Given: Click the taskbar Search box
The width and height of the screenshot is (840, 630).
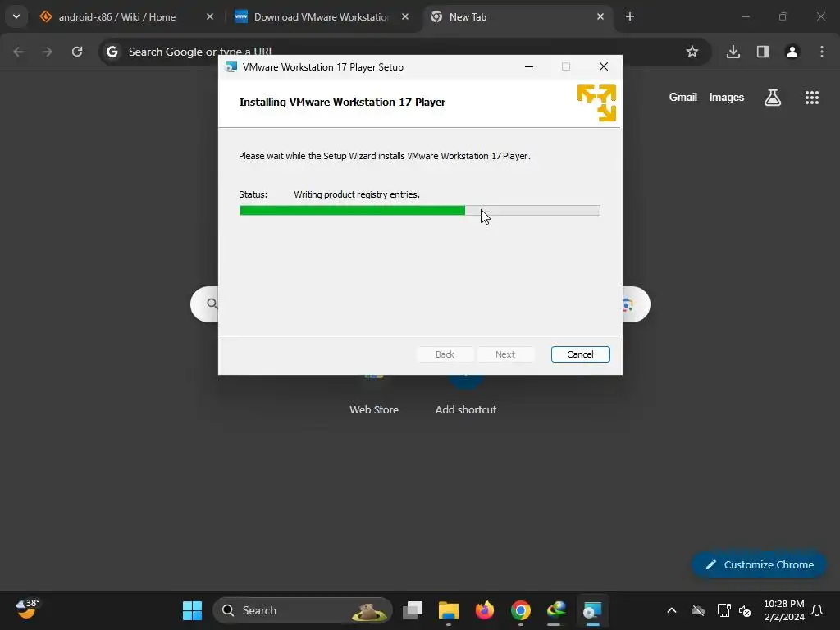Looking at the screenshot, I should coord(303,610).
